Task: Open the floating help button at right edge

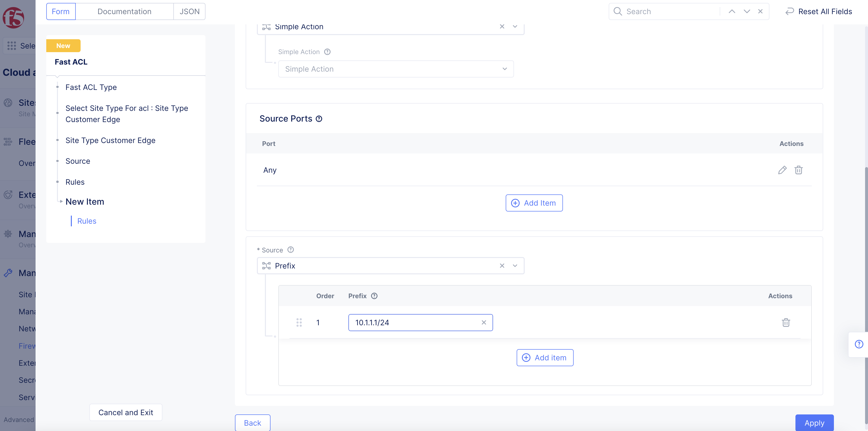Action: pos(859,344)
